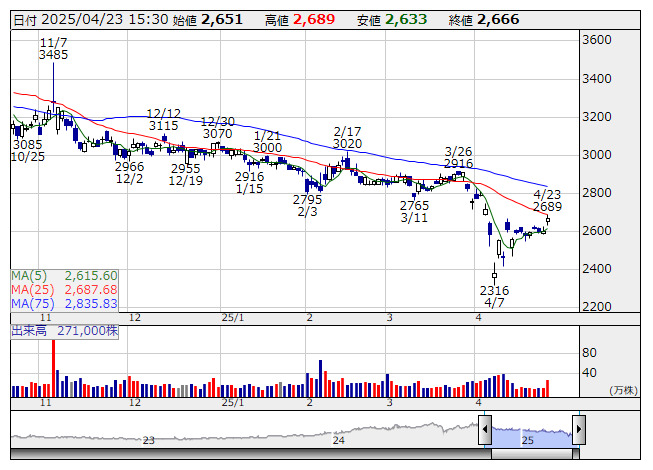Click the 10/25 3085 label

click(x=27, y=151)
